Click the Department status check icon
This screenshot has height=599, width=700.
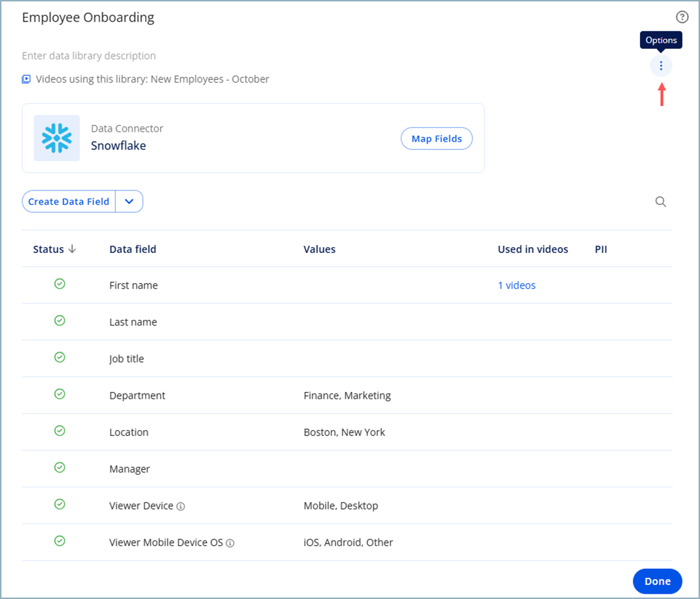coord(59,394)
